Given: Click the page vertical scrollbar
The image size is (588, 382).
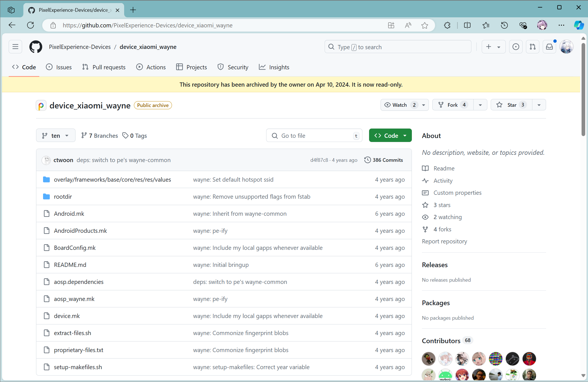Looking at the screenshot, I should coord(583,89).
